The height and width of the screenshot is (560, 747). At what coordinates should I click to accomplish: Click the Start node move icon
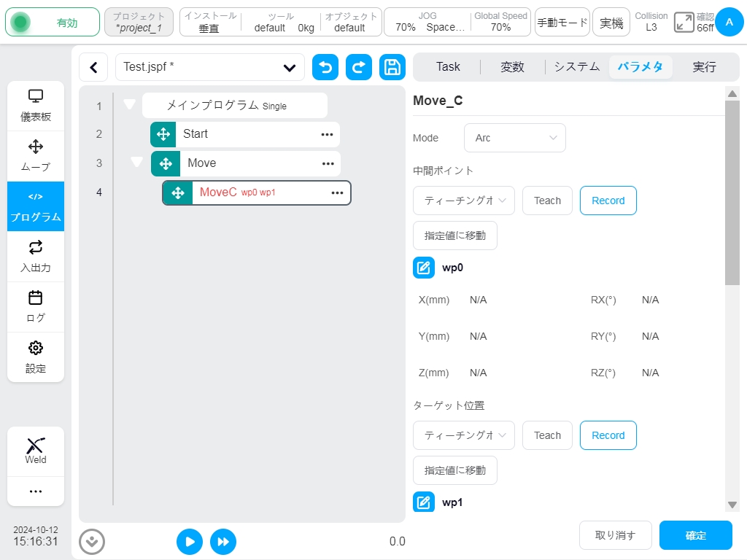tap(163, 134)
